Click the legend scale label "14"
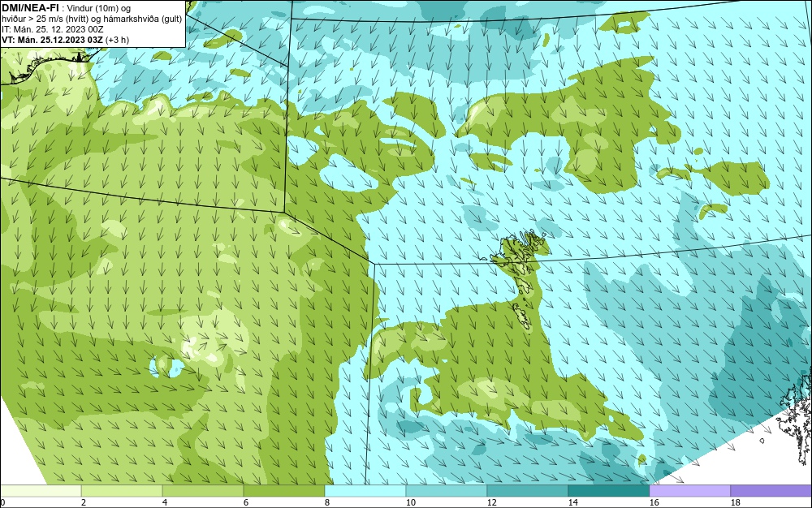812x508 pixels. (572, 502)
